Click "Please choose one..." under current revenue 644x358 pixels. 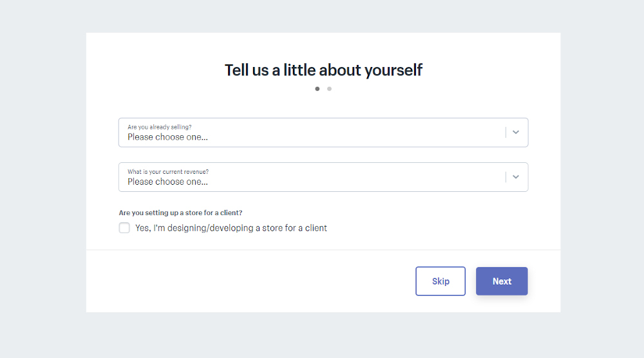[x=167, y=182]
